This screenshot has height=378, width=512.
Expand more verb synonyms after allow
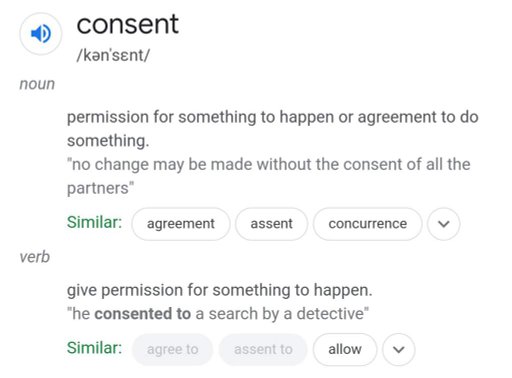(x=399, y=349)
